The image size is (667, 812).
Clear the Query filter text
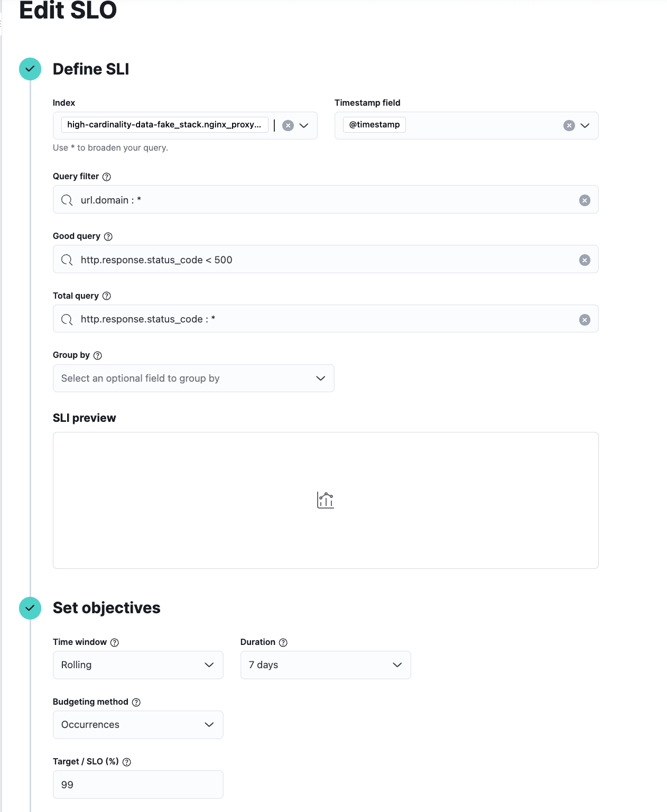pos(585,200)
